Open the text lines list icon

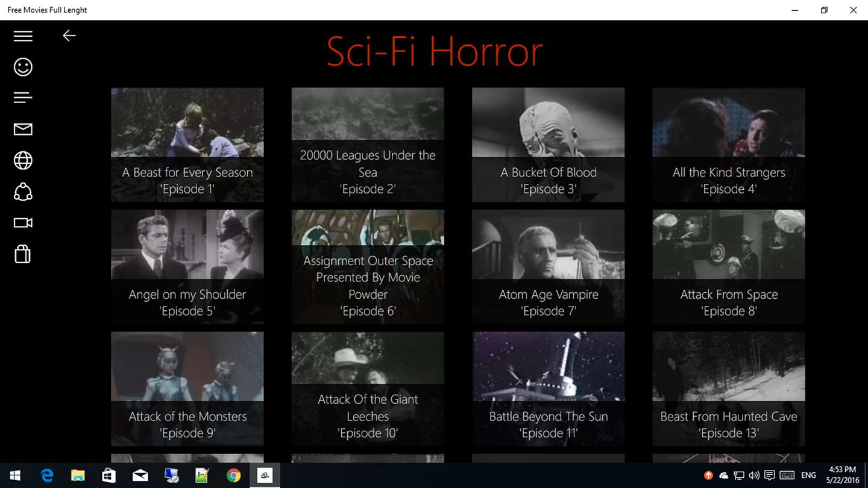pos(23,98)
